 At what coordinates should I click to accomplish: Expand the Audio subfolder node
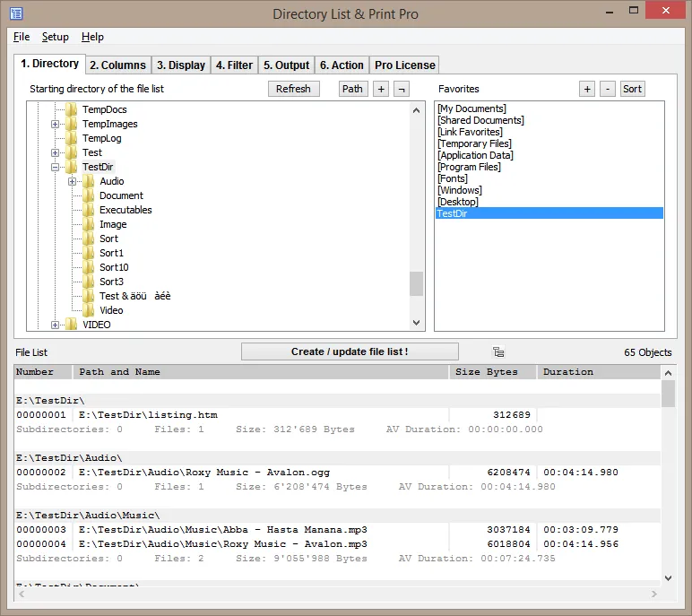[72, 181]
